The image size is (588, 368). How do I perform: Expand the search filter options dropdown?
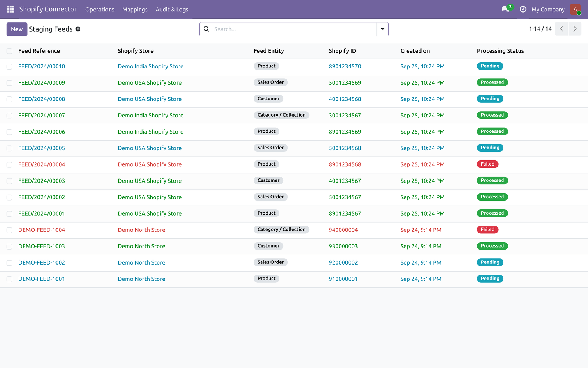383,29
